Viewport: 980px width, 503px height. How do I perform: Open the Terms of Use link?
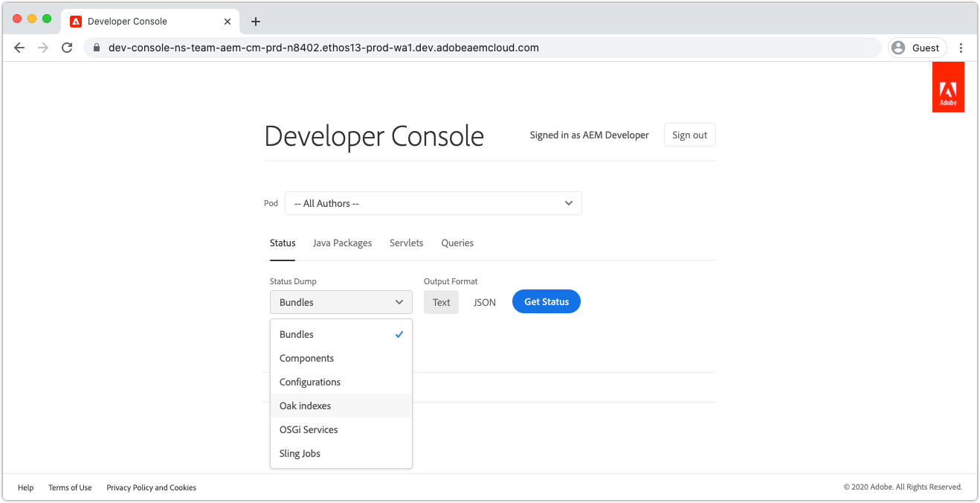[x=70, y=488]
